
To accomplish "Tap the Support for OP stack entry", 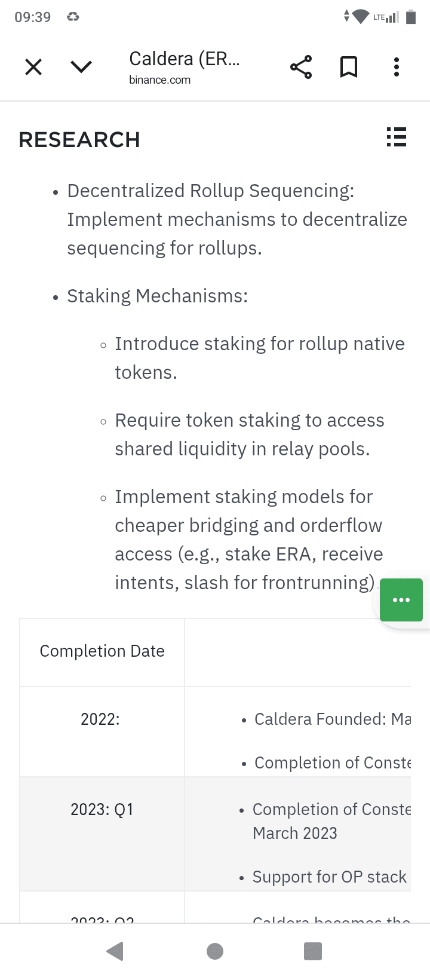I will (329, 877).
